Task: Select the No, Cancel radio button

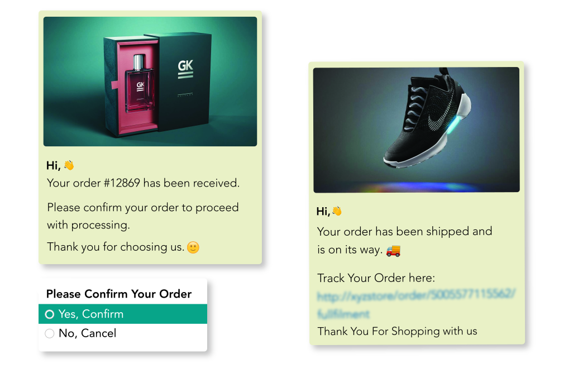Action: point(49,333)
